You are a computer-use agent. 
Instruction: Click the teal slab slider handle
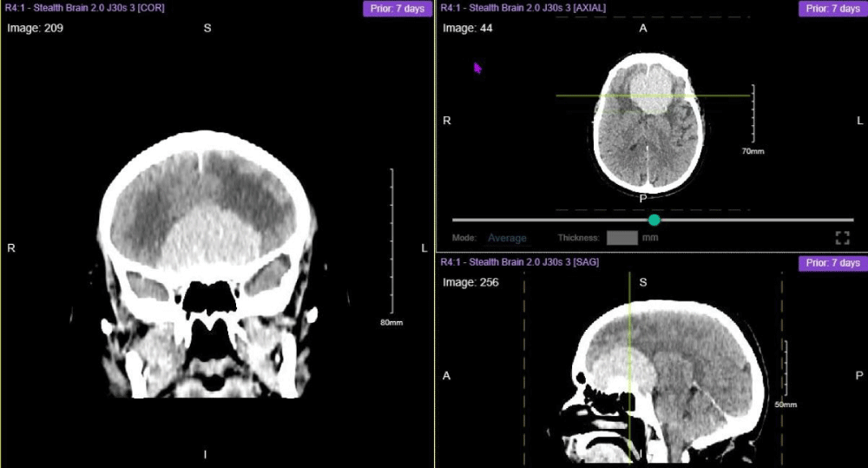(654, 220)
